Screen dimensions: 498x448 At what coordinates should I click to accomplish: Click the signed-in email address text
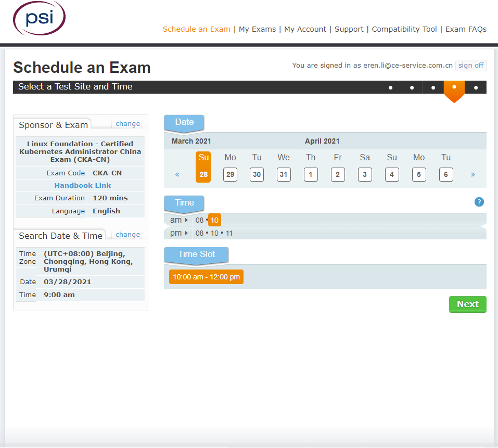[x=408, y=66]
